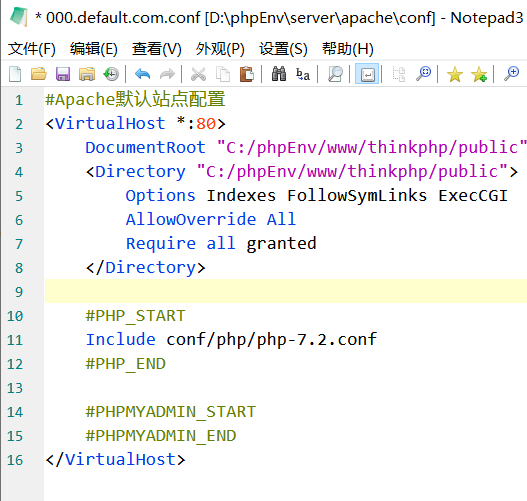Click the file history clock icon
527x501 pixels.
[x=111, y=74]
